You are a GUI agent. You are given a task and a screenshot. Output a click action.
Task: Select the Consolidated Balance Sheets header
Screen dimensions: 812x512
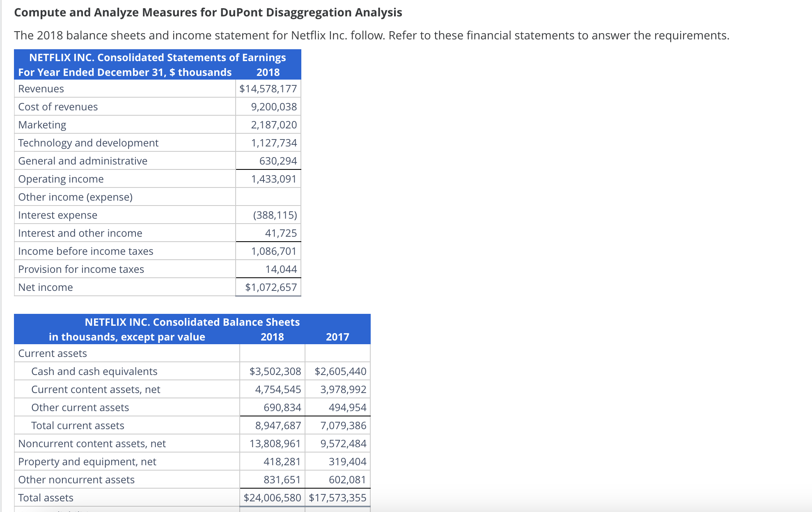pyautogui.click(x=192, y=322)
